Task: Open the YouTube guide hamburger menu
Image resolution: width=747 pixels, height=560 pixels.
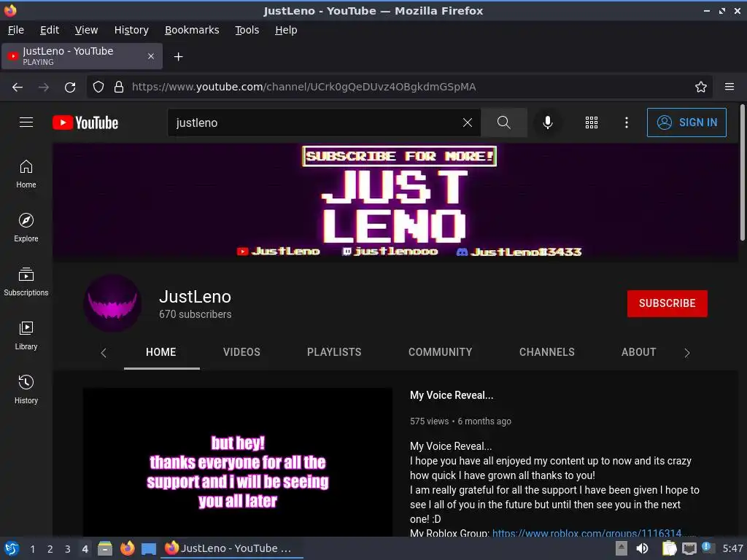Action: tap(26, 122)
